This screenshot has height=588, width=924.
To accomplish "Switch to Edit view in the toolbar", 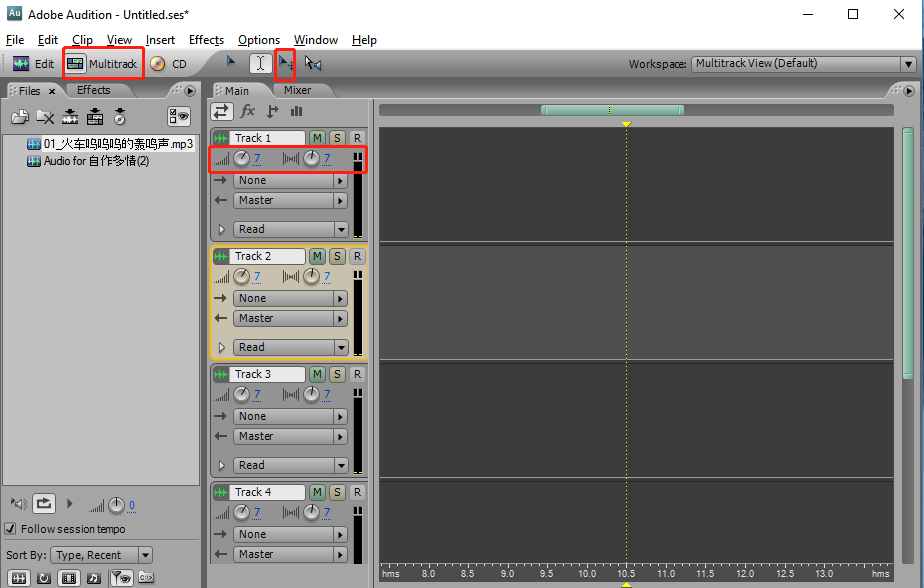I will click(x=33, y=64).
